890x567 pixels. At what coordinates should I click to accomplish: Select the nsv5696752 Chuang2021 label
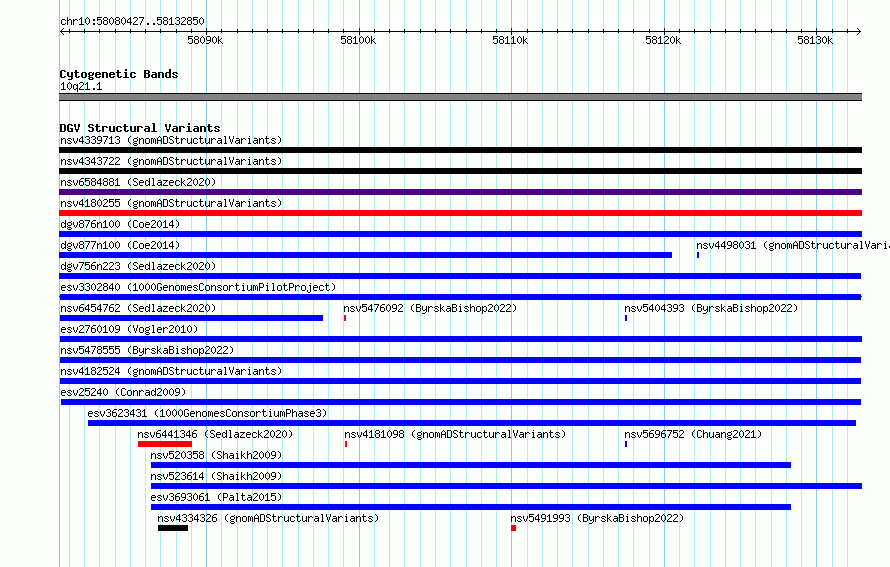(693, 434)
